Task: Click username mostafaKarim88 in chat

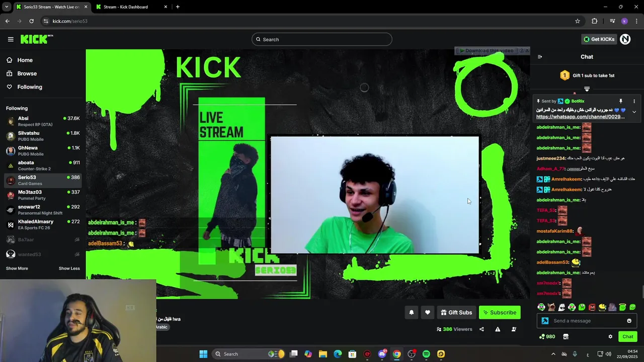Action: tap(555, 231)
